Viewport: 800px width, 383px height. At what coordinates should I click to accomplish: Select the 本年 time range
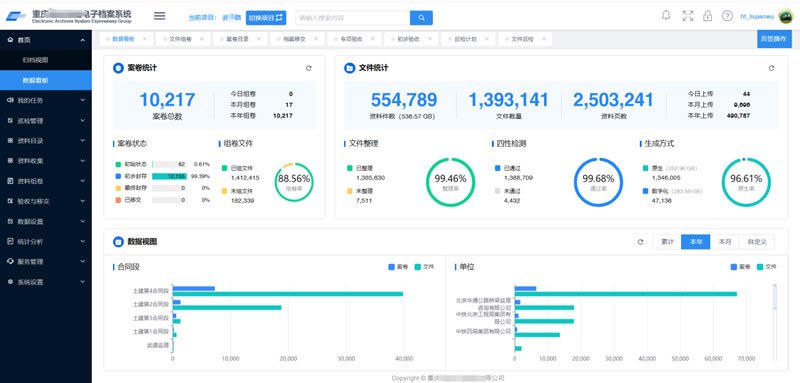[x=695, y=242]
